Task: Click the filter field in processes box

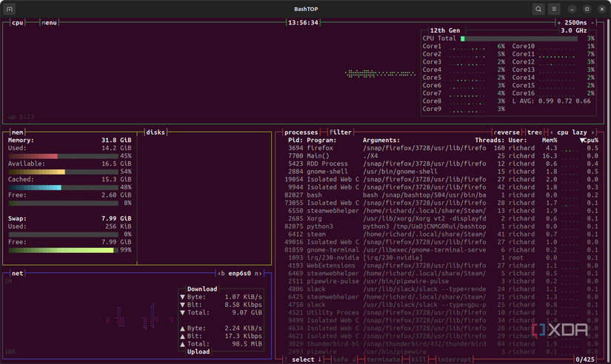Action: (341, 132)
